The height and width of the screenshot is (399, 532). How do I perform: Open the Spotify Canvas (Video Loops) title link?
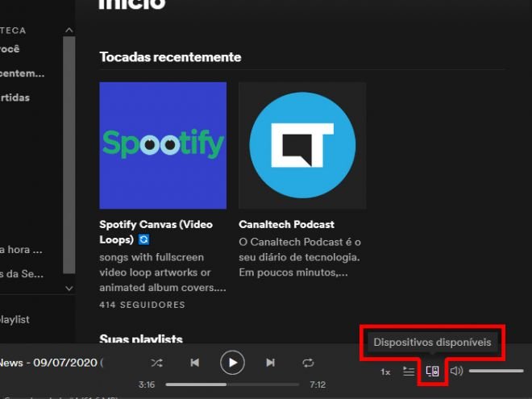[x=156, y=231]
